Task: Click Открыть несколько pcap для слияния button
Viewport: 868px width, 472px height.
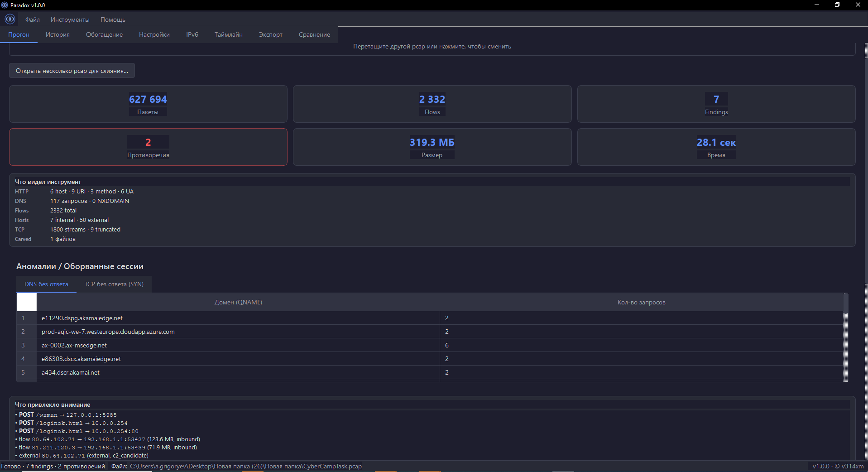Action: (x=72, y=71)
